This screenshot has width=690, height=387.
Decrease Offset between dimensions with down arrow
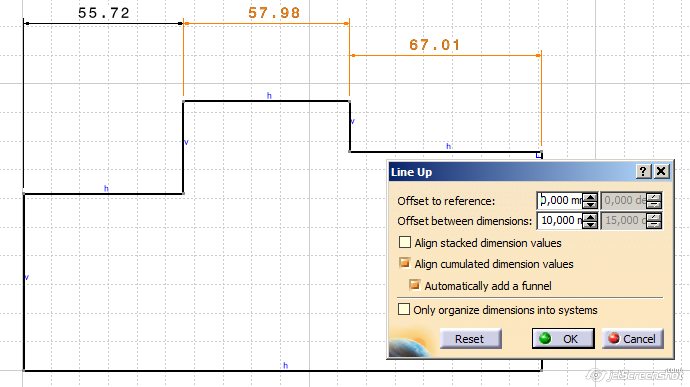click(x=590, y=225)
